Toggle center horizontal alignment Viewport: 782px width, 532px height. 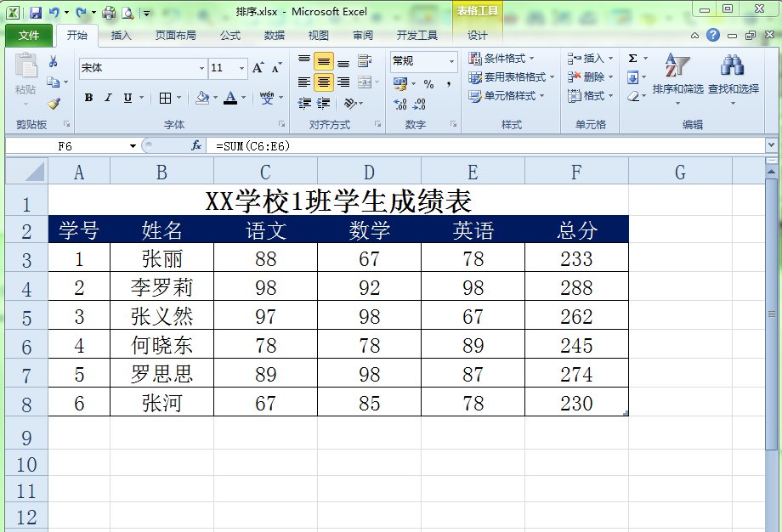pos(324,82)
